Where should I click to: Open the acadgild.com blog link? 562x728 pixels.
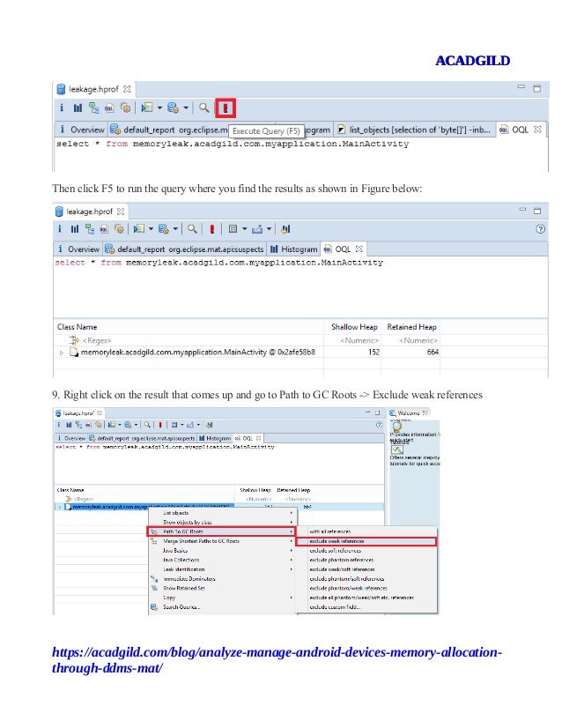(x=277, y=660)
